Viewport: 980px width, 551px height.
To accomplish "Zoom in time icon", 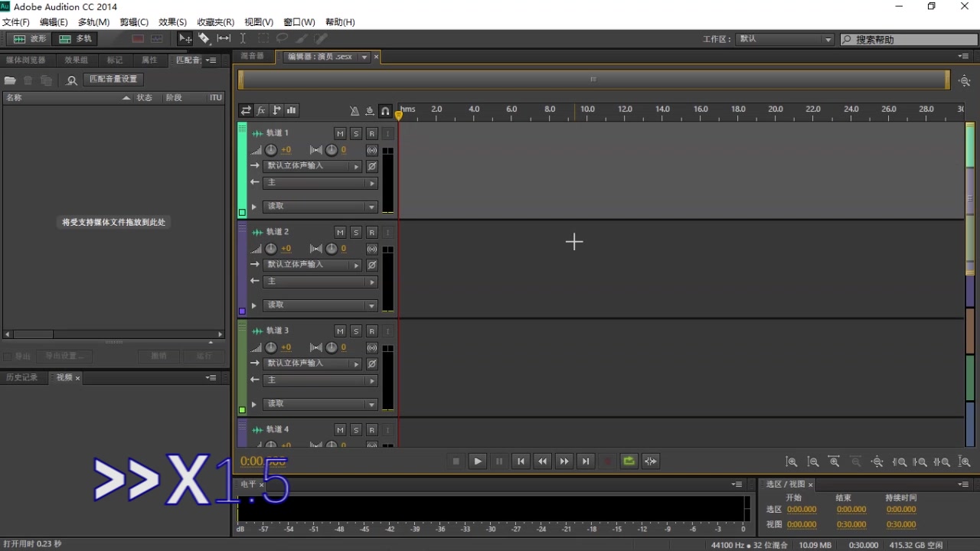I will [835, 461].
